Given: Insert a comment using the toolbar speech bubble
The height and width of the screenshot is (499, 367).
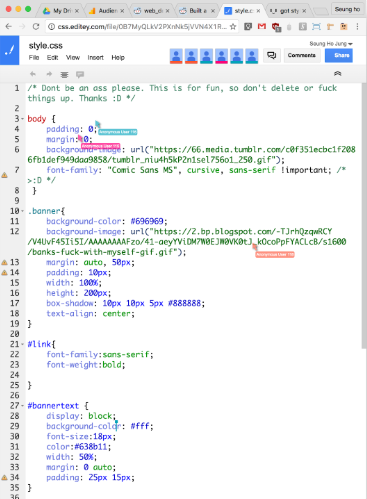Looking at the screenshot, I should pyautogui.click(x=80, y=75).
